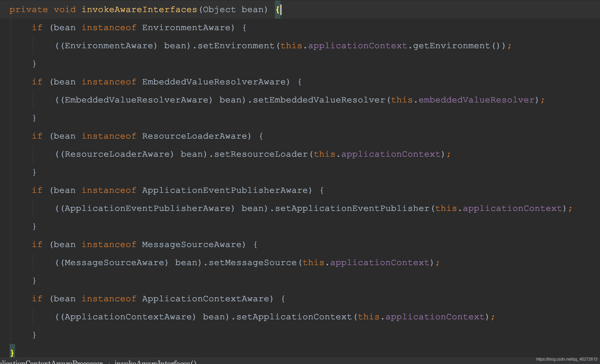Click ApplicationEventPublisherAware in the instanceof condition

point(225,190)
